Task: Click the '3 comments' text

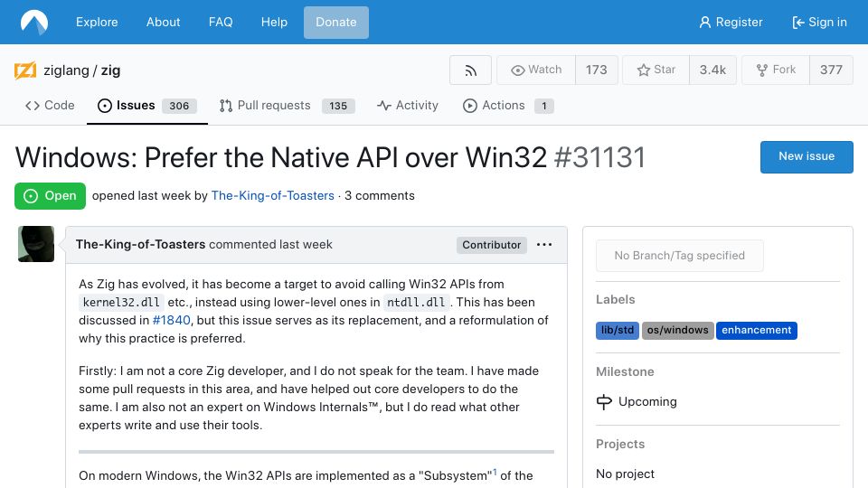Action: click(x=379, y=196)
